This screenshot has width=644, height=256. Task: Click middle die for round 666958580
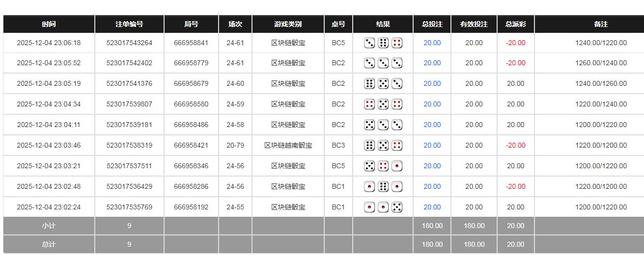tap(383, 104)
